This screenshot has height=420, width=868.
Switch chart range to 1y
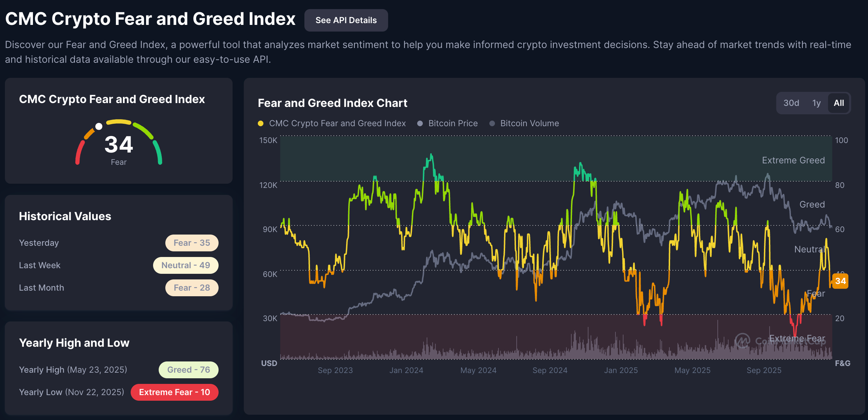tap(816, 103)
